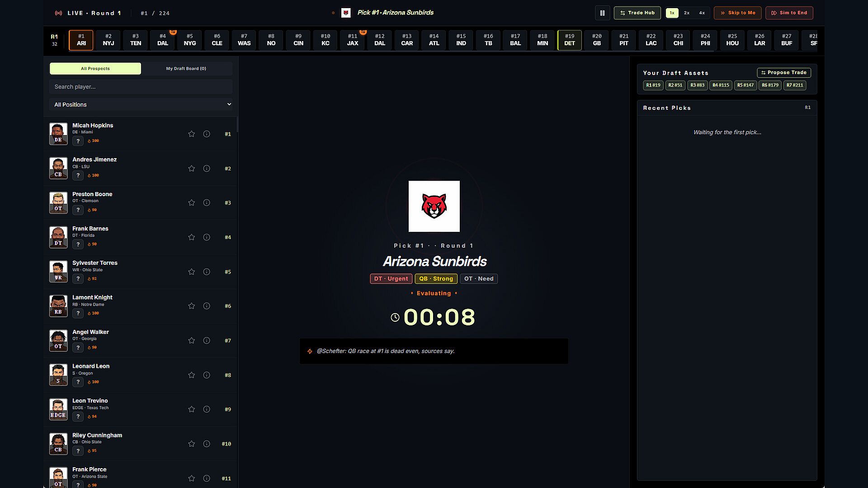
Task: Focus the Search player field
Action: point(141,87)
